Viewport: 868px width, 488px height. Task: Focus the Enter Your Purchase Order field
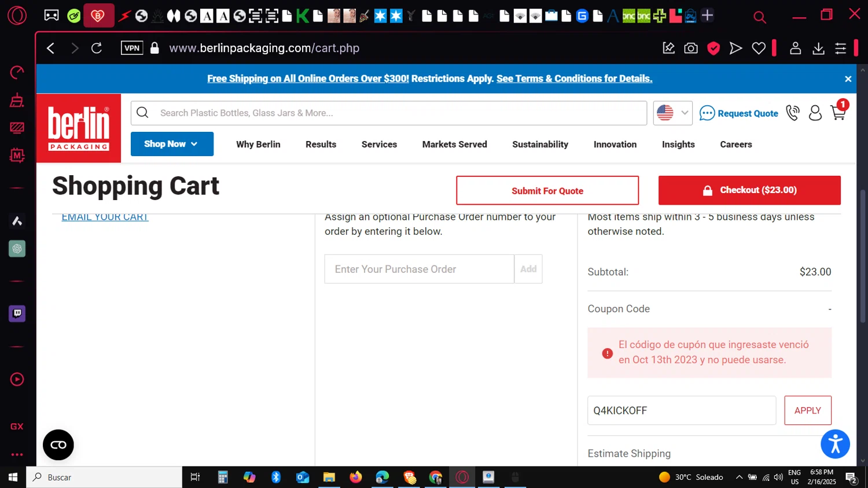[419, 269]
